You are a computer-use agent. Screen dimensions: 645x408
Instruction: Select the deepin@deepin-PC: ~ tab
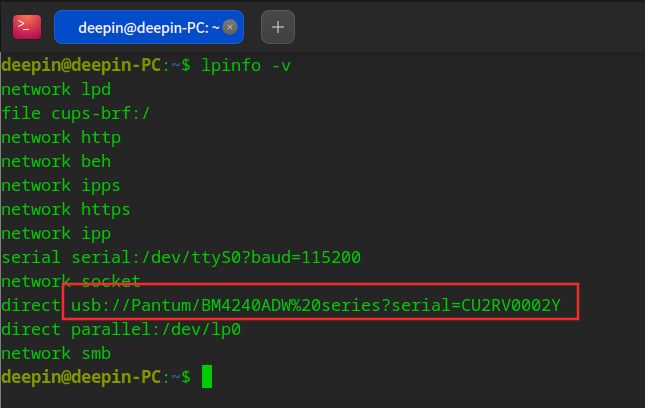pyautogui.click(x=149, y=27)
